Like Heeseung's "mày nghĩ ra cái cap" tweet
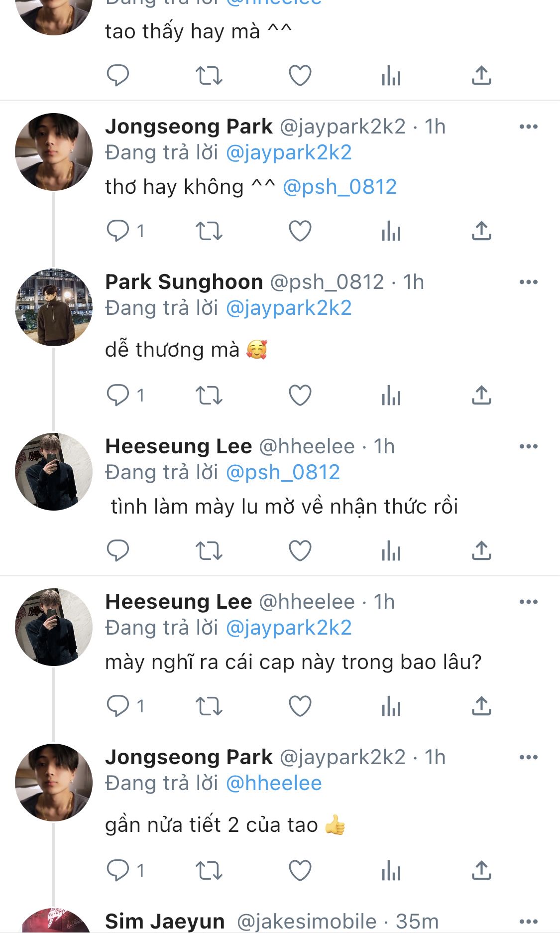 (300, 706)
